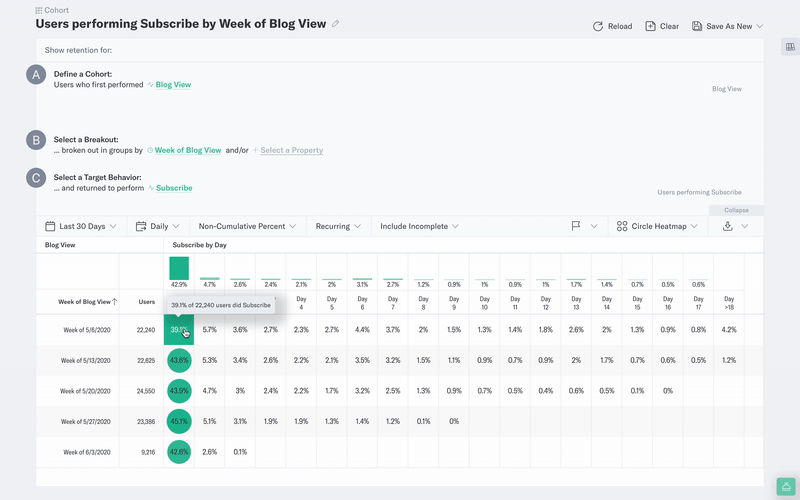Select the Week of 5/6/2020 row label
This screenshot has height=500, width=800.
point(87,330)
